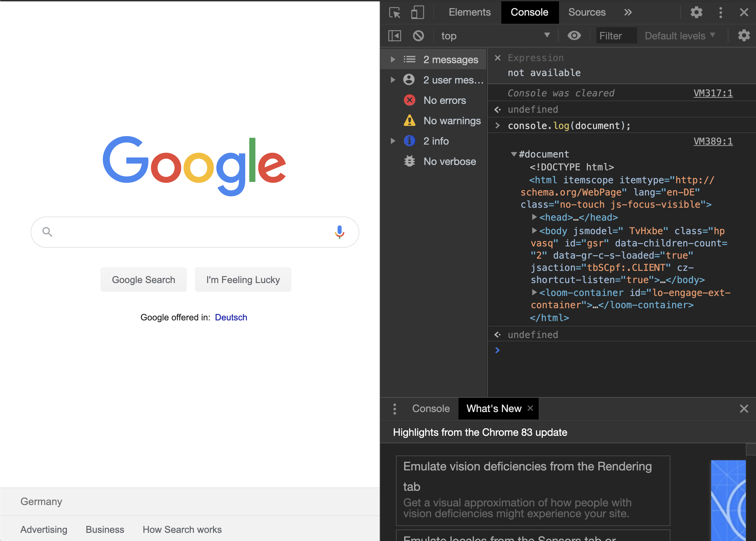
Task: Activate the inspect element picker icon
Action: tap(395, 13)
